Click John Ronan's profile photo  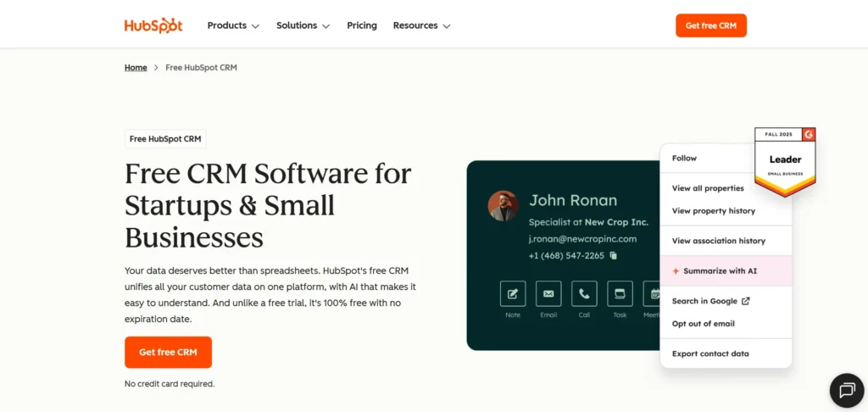coord(504,206)
